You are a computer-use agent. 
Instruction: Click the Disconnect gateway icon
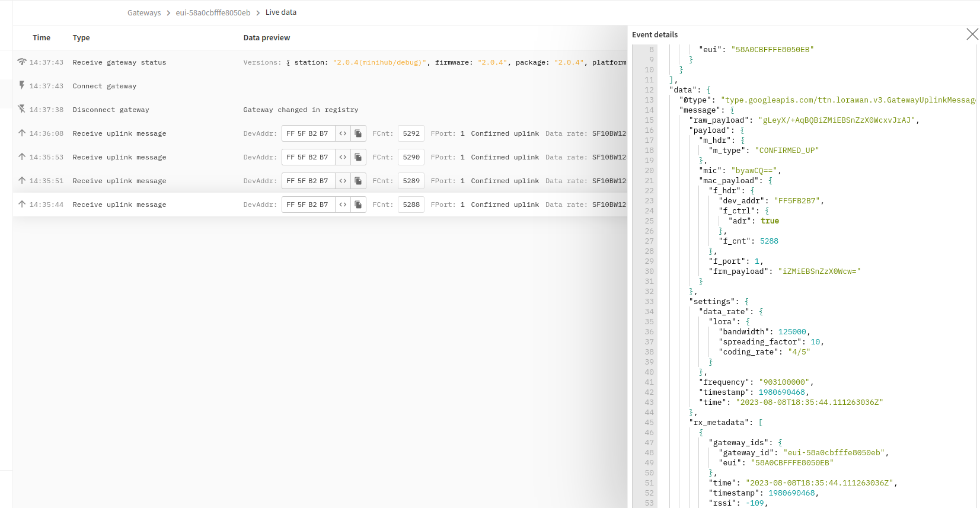(x=22, y=109)
